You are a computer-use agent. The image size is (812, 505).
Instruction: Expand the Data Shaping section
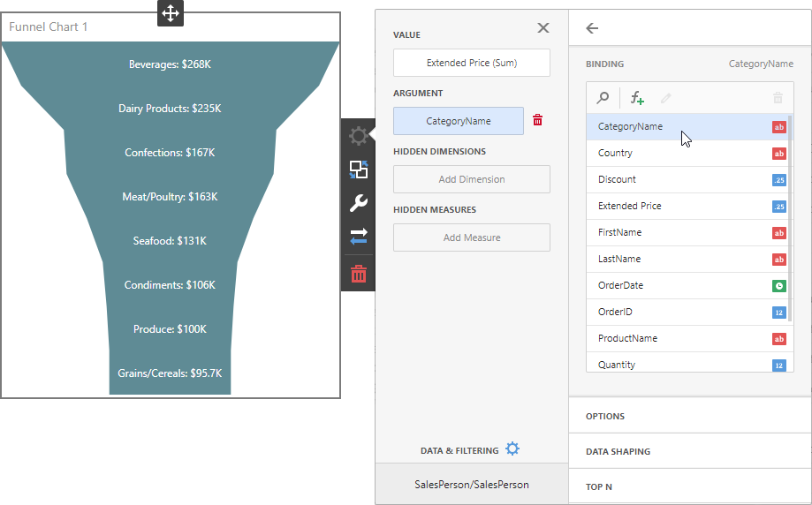coord(690,451)
